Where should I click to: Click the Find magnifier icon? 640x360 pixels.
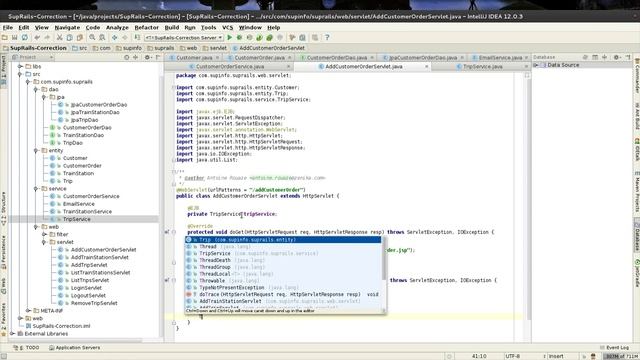click(92, 38)
